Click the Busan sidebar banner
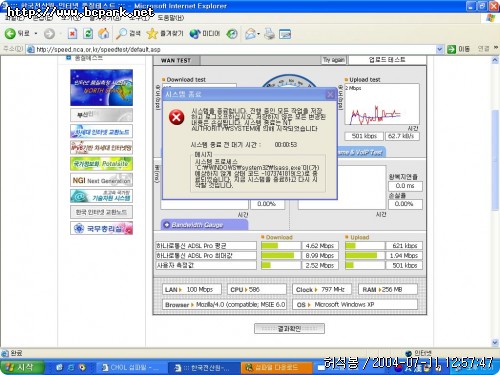Screen dimensions: 500x375 [101, 115]
